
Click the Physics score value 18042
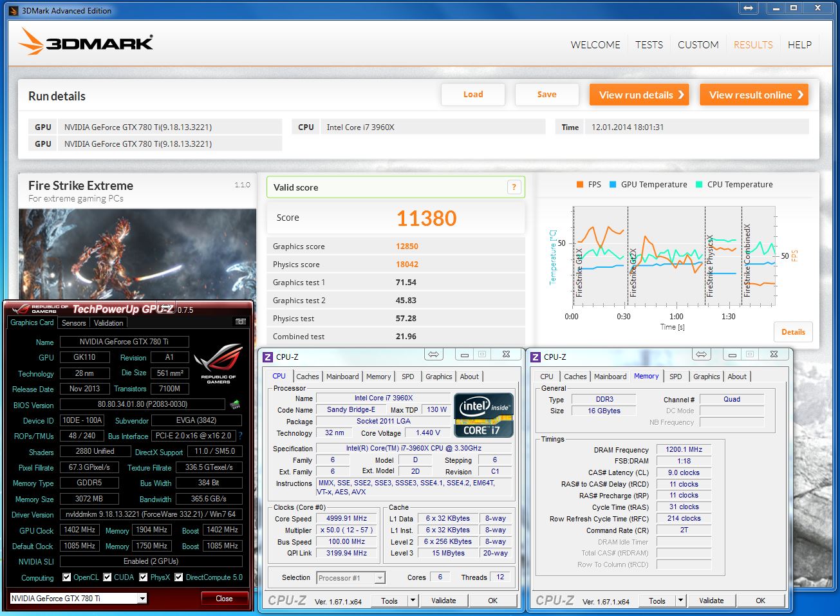[x=407, y=265]
